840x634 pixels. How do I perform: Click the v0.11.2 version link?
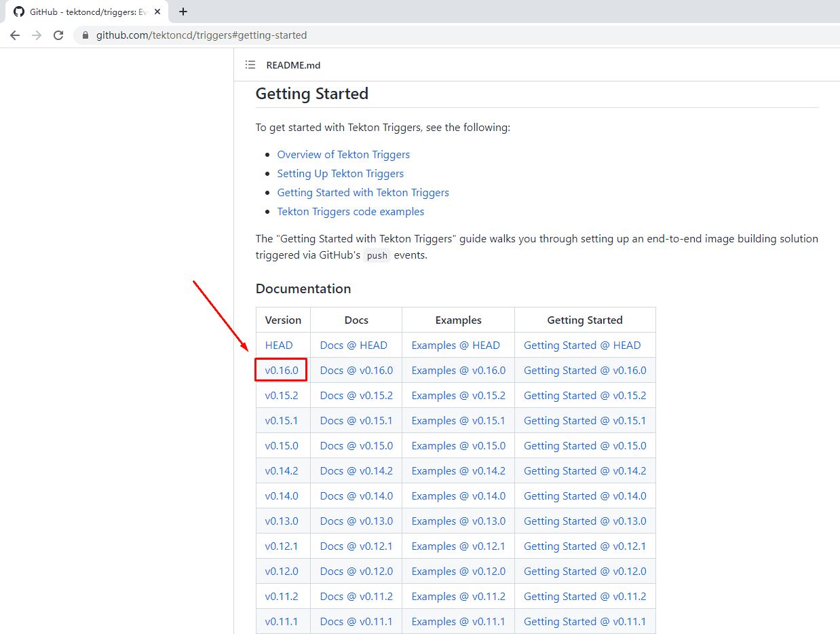point(282,597)
